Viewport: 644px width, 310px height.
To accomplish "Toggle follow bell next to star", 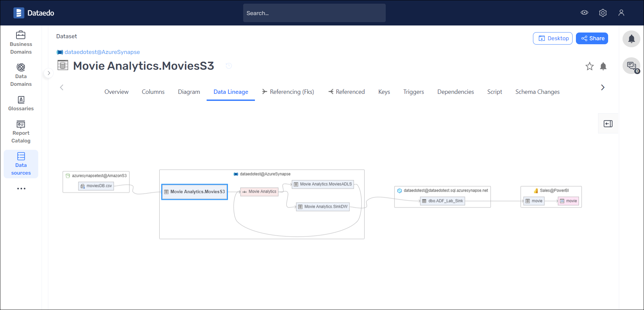I will [603, 66].
